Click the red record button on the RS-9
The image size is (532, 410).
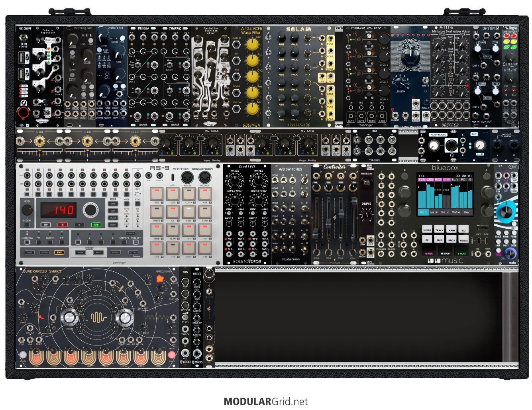click(63, 225)
